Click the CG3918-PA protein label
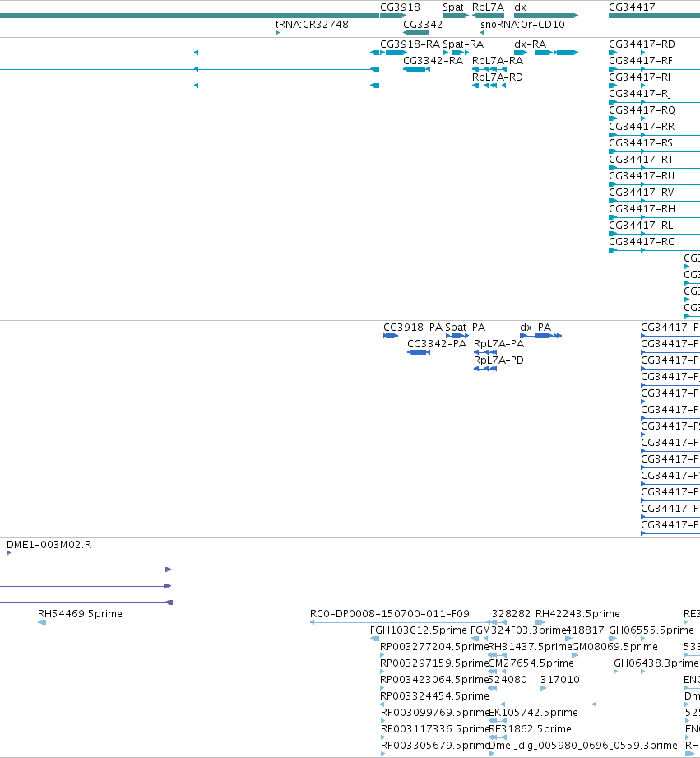Screen dimensions: 700x758 413,328
